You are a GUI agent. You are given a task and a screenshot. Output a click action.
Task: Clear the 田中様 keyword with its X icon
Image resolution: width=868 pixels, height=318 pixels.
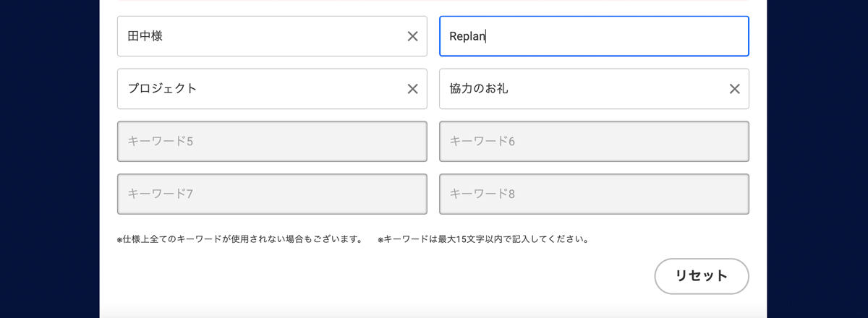[412, 36]
